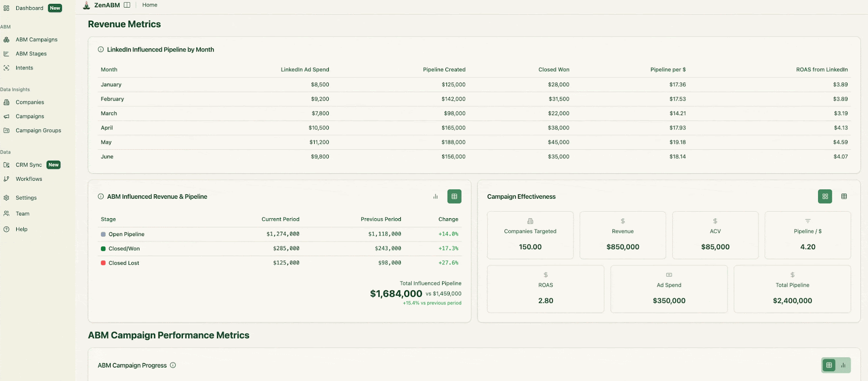Switch ABM Campaign Progress to chart view
The width and height of the screenshot is (868, 381).
pos(843,365)
